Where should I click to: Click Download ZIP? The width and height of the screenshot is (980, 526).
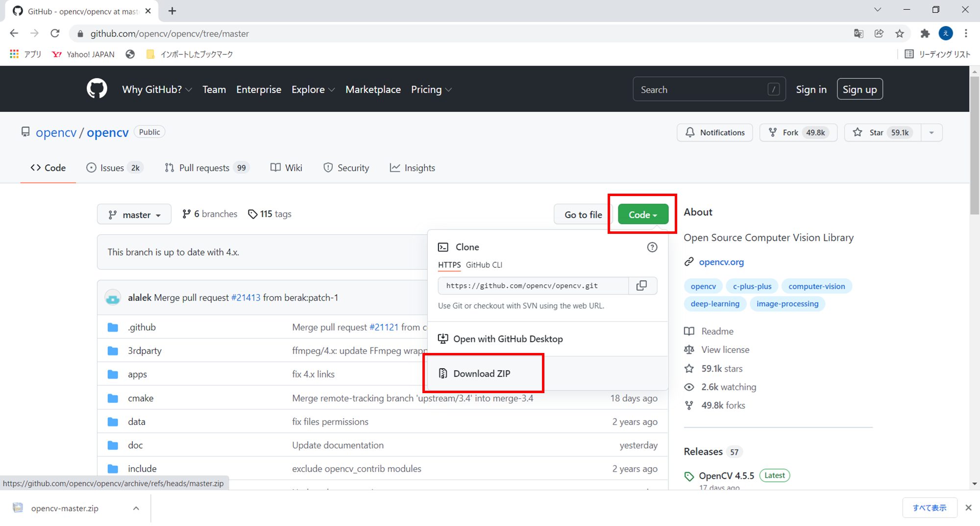tap(482, 374)
